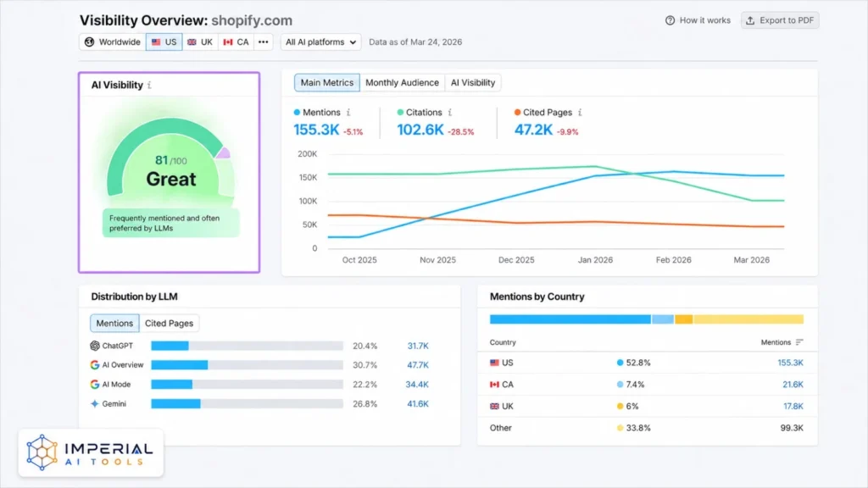Open AI Mode 34.4K mentions link
This screenshot has width=868, height=488.
coord(417,385)
